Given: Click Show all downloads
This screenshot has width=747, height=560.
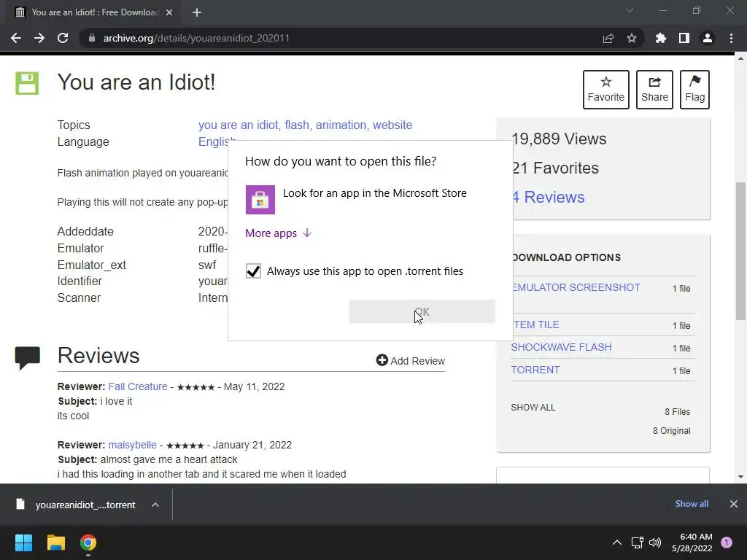Looking at the screenshot, I should point(692,504).
